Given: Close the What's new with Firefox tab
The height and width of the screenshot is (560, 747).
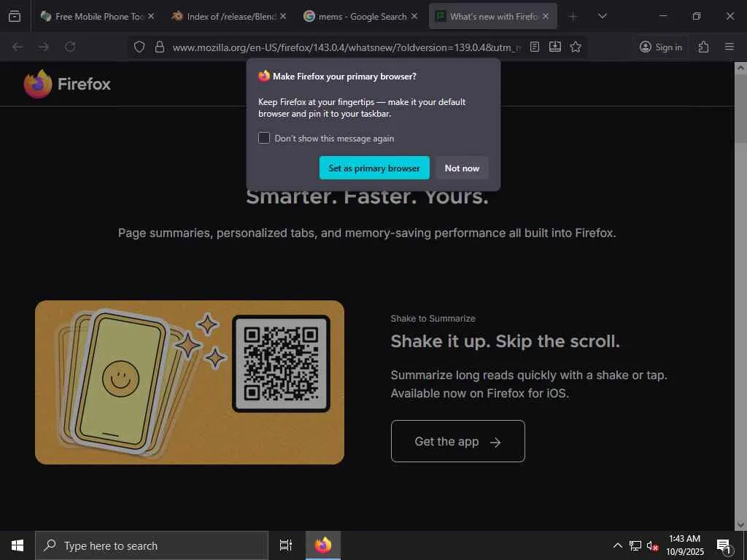Looking at the screenshot, I should (546, 16).
